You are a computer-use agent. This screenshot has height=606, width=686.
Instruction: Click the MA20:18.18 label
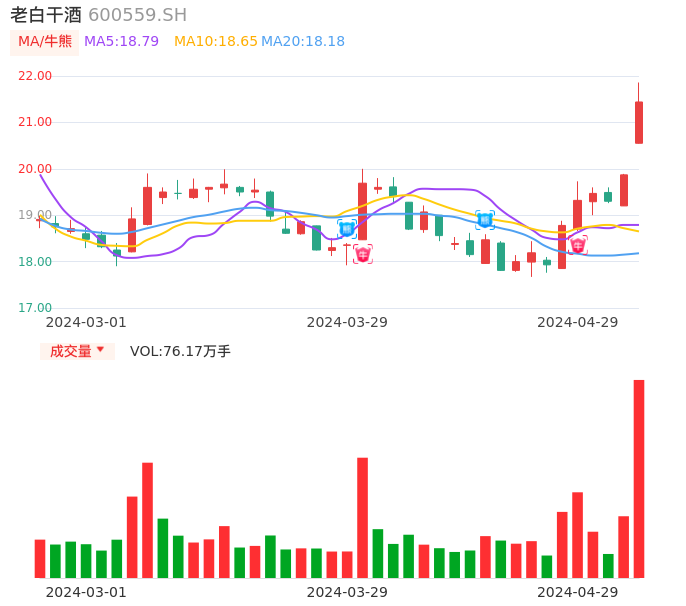(x=303, y=42)
